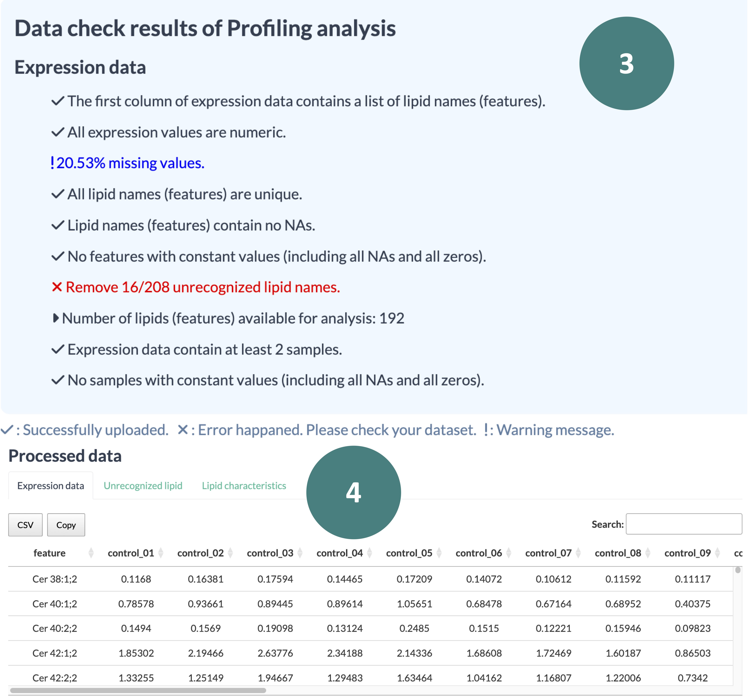Sort by control_04 column arrows
This screenshot has width=751, height=700.
(369, 553)
